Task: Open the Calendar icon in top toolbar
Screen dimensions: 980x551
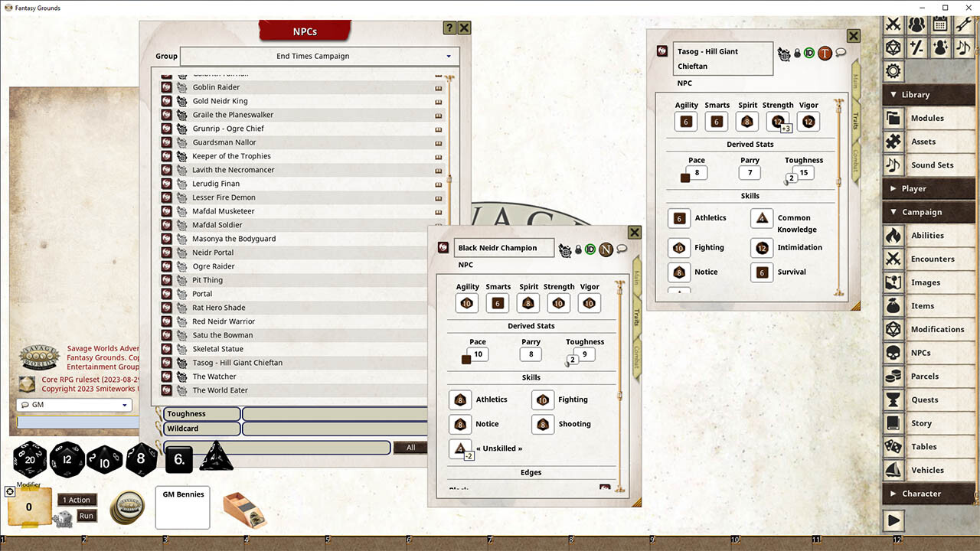Action: click(x=939, y=24)
